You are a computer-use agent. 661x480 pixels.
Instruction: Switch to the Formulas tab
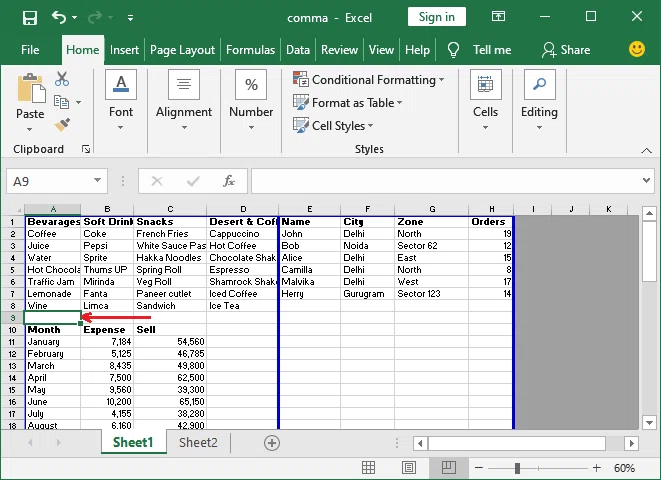pos(250,50)
